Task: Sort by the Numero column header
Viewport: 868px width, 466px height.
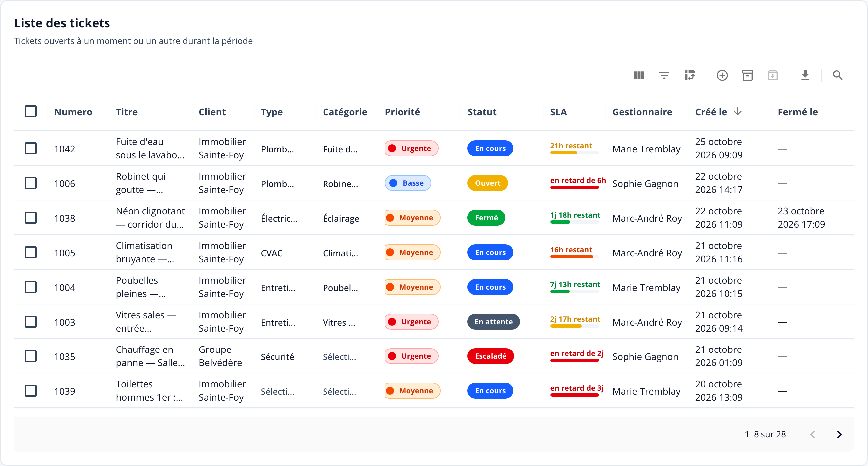Action: (73, 112)
